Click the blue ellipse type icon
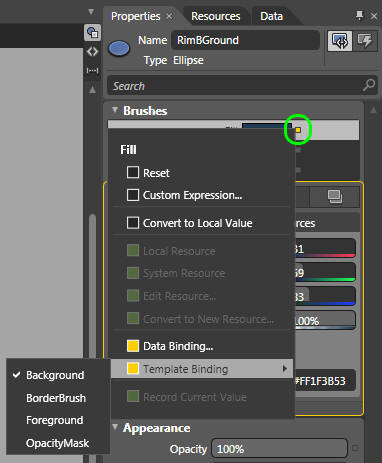382x463 pixels. coord(119,49)
